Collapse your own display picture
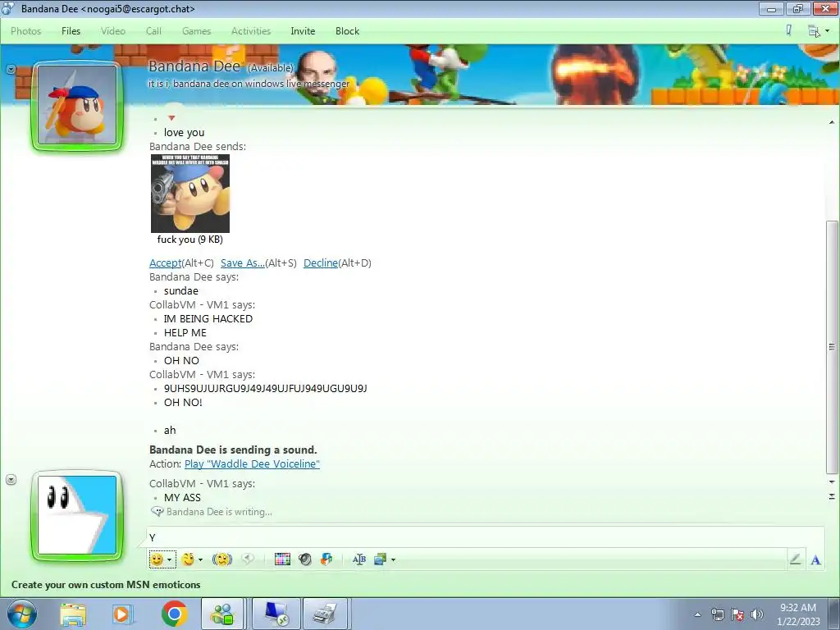Screen dimensions: 840x630 [x=11, y=479]
